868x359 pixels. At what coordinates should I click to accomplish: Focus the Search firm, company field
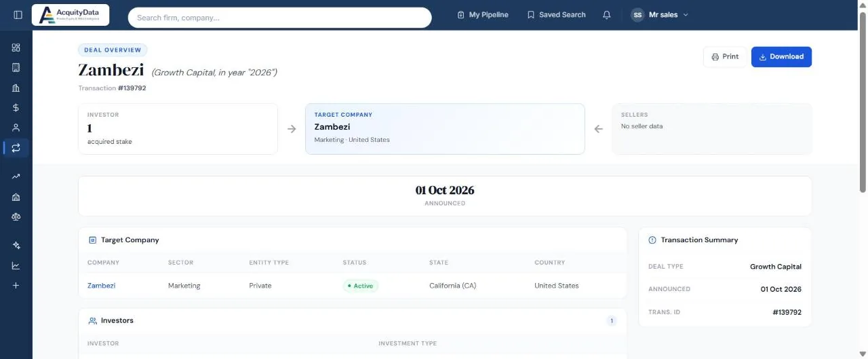pyautogui.click(x=279, y=18)
